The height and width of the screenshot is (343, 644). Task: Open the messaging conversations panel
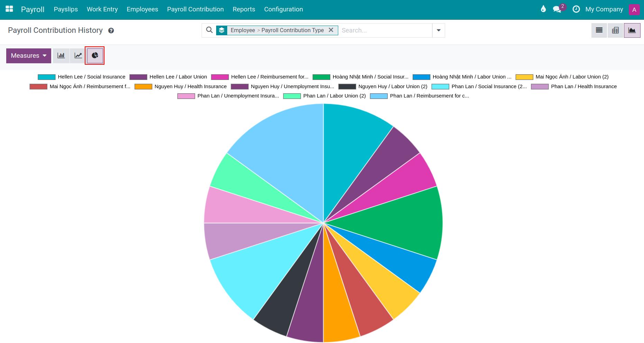click(x=557, y=9)
